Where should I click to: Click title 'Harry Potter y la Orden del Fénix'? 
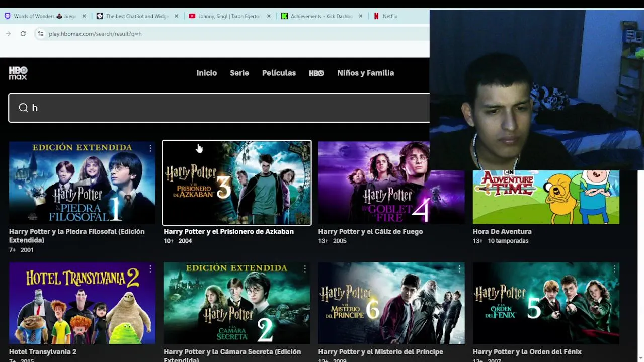pos(527,352)
